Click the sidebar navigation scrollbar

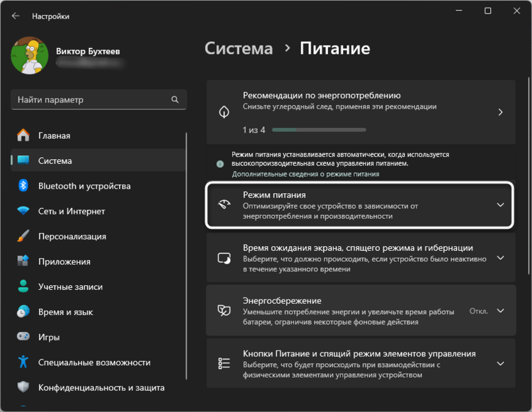186,257
